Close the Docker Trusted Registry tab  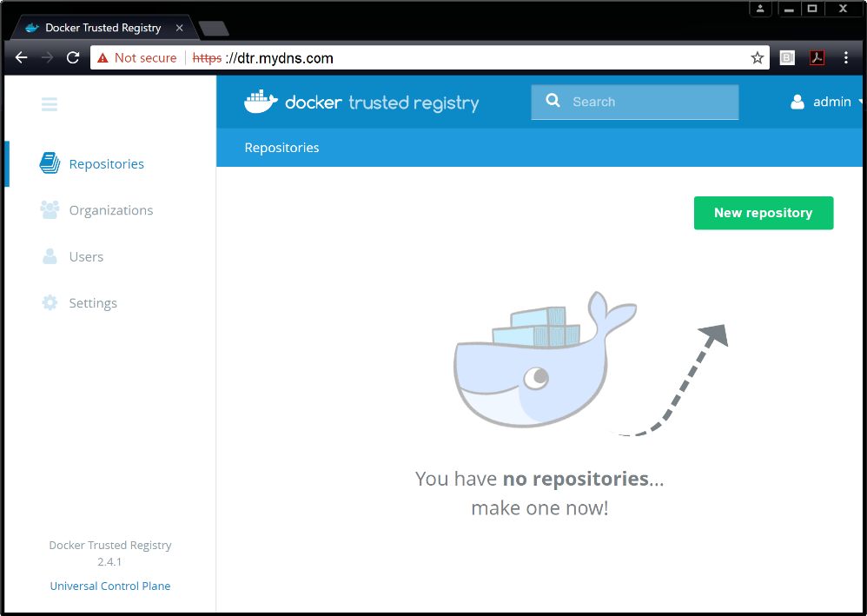point(179,28)
